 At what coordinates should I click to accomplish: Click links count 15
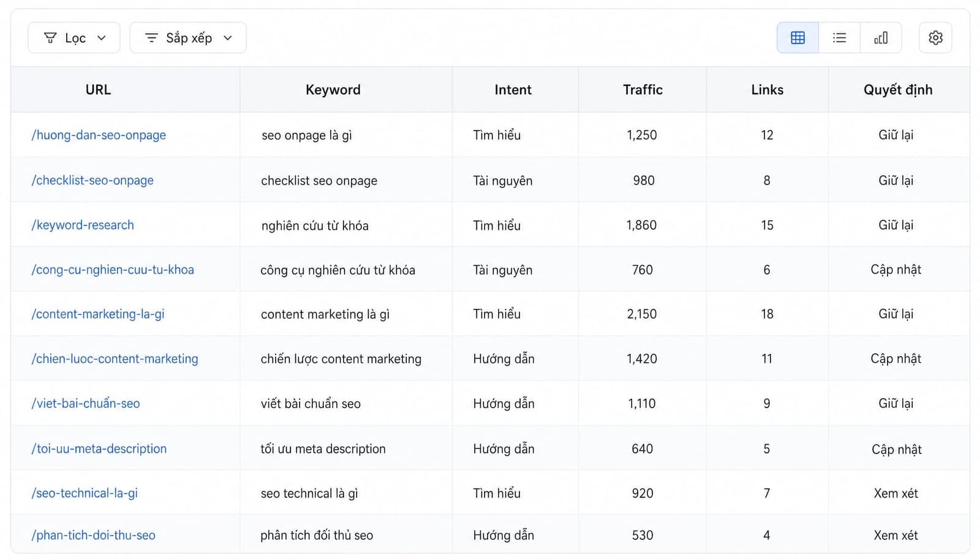coord(767,225)
